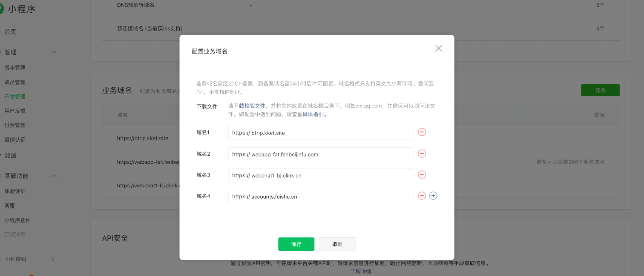Open the 了解详情 link under API安全
644x276 pixels.
361,272
